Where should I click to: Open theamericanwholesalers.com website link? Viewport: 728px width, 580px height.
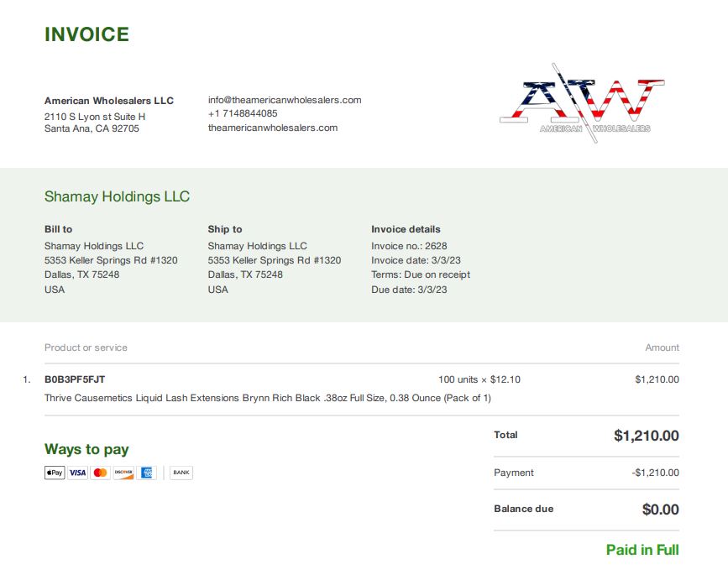coord(273,128)
